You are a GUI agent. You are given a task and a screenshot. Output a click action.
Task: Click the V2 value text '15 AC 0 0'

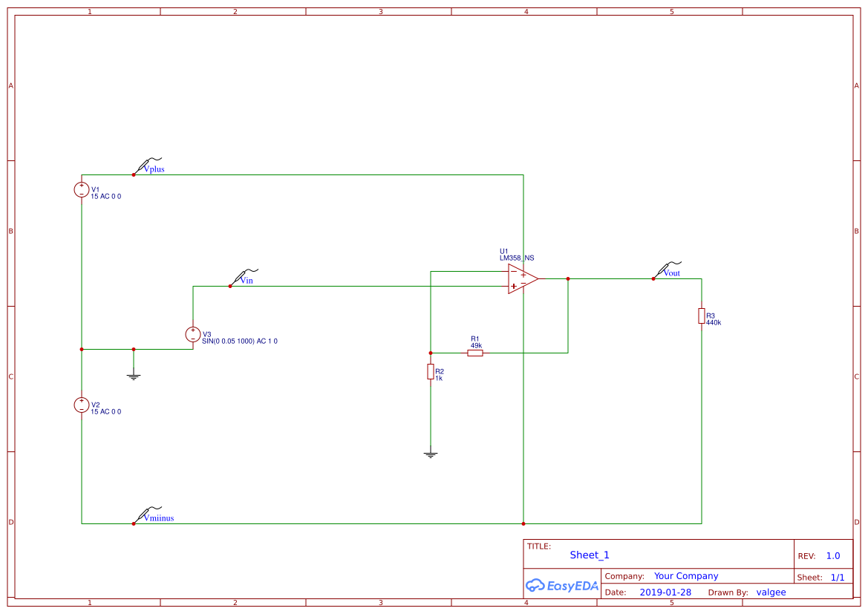[x=105, y=412]
